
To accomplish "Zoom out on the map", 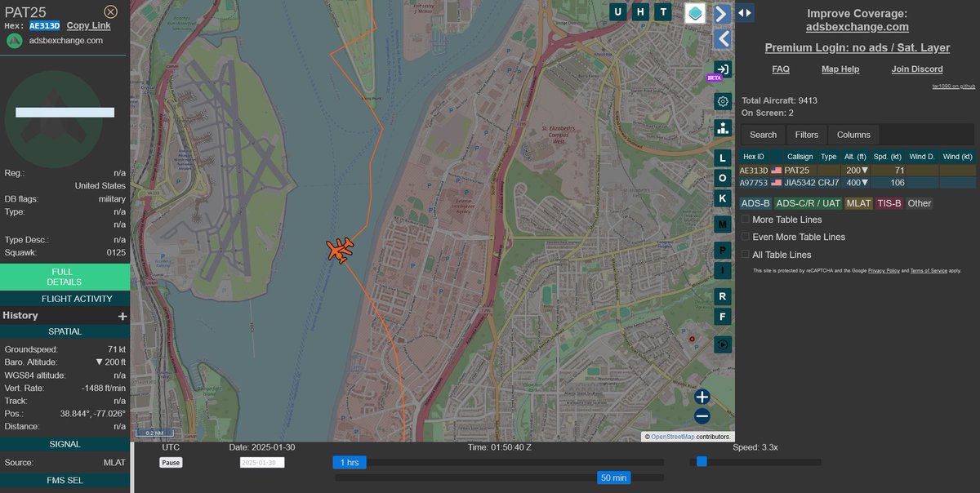I will (702, 416).
